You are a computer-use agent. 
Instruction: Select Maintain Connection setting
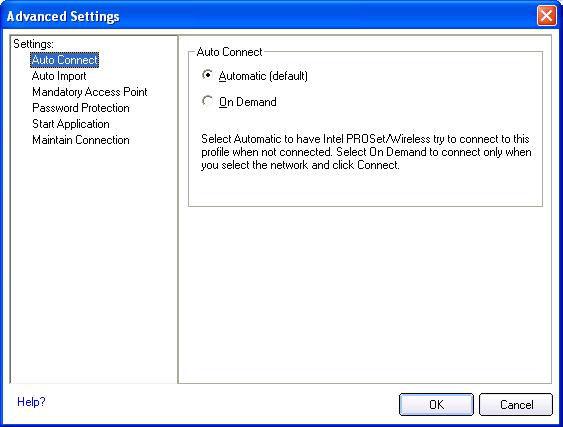click(81, 140)
